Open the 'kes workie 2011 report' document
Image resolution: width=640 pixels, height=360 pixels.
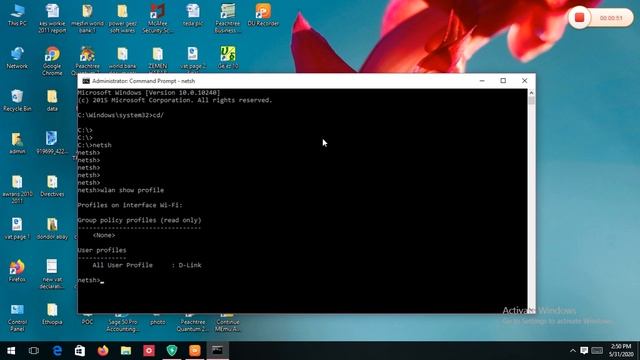click(52, 18)
